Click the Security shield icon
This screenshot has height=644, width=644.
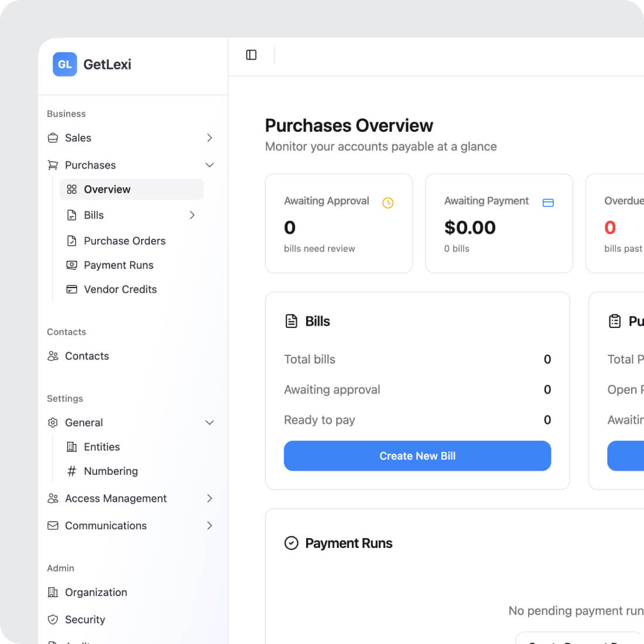coord(53,619)
